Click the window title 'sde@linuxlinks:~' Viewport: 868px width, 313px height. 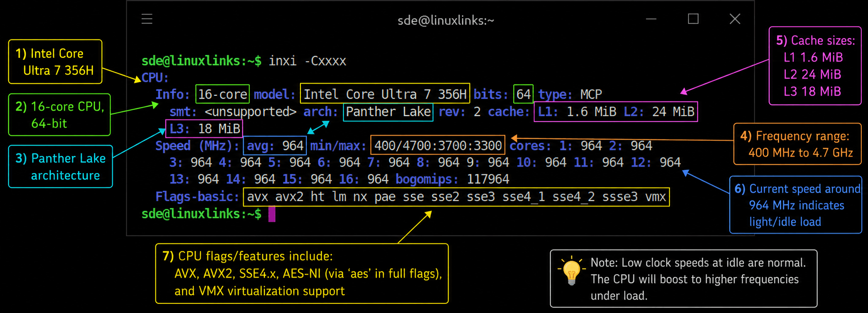[446, 20]
